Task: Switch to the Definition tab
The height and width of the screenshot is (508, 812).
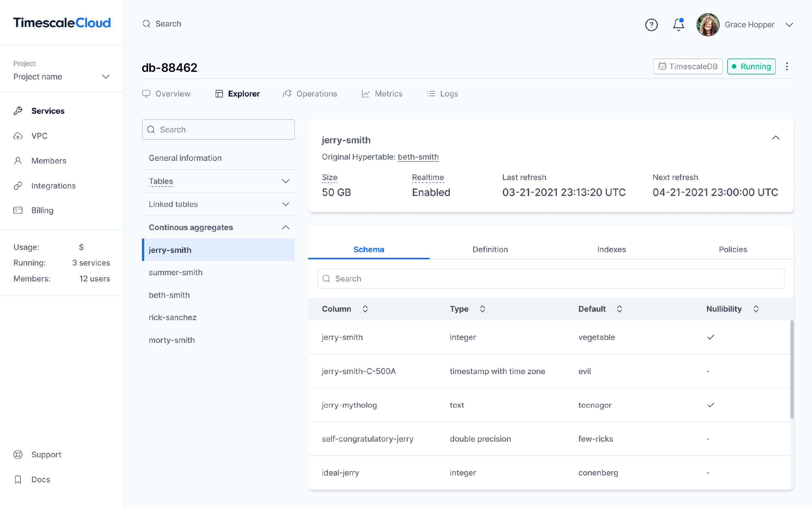Action: pyautogui.click(x=490, y=249)
